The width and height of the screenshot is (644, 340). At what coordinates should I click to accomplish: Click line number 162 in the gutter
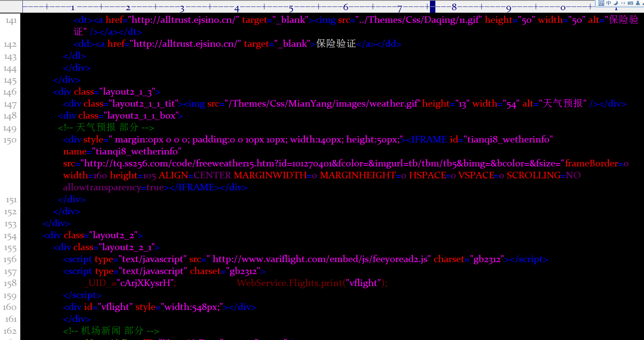pos(10,331)
